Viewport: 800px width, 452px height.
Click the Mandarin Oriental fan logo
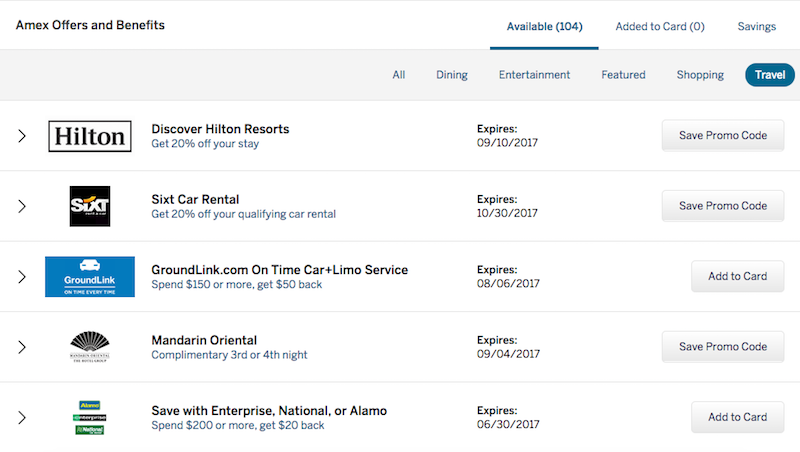click(90, 347)
